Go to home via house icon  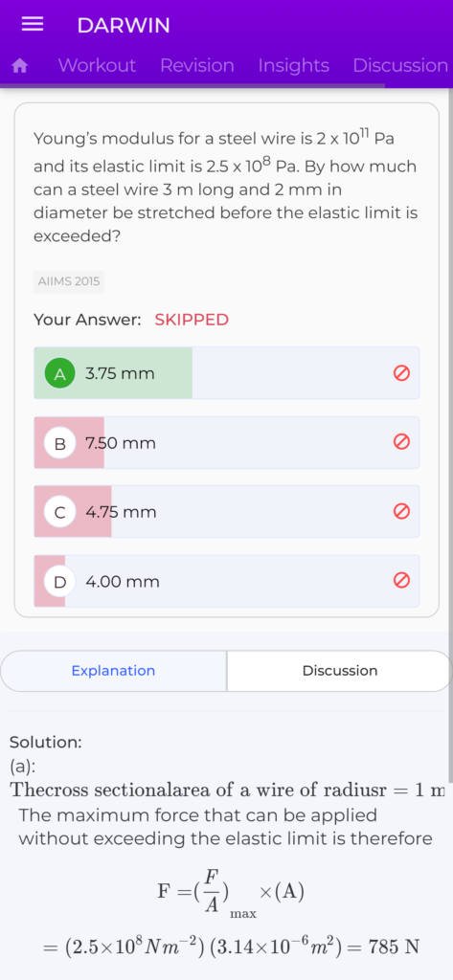pos(21,66)
